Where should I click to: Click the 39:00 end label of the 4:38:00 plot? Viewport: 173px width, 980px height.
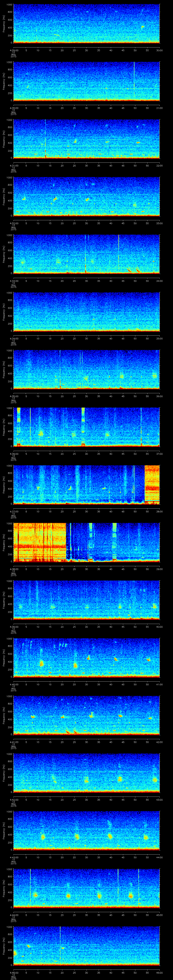tap(159, 569)
